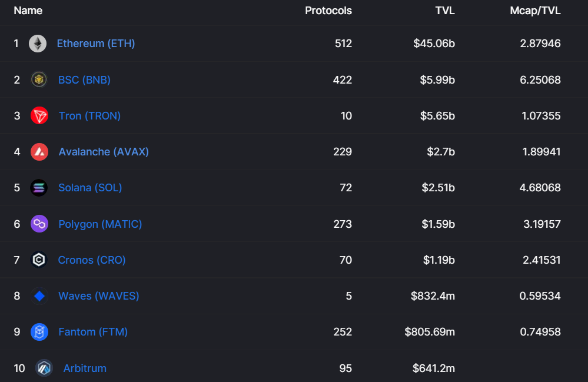Visit the Fantom (FTM) chain page
This screenshot has width=588, height=382.
pyautogui.click(x=93, y=332)
